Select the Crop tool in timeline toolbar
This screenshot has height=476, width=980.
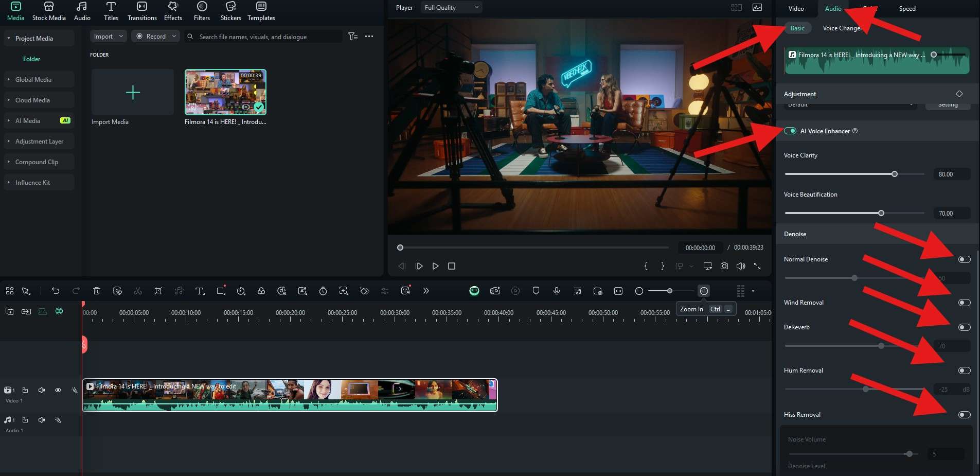(x=158, y=291)
